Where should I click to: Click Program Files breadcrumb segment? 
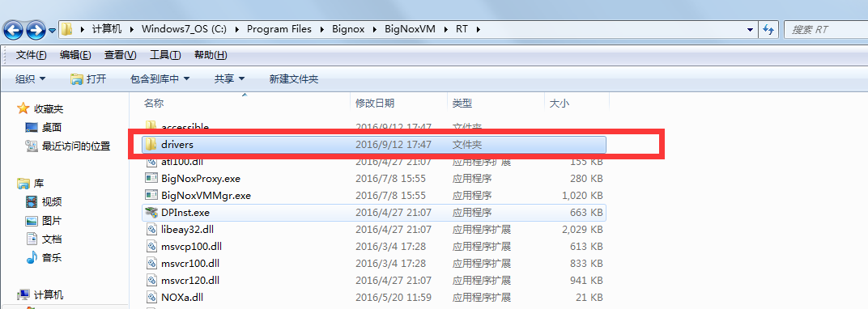pyautogui.click(x=279, y=29)
